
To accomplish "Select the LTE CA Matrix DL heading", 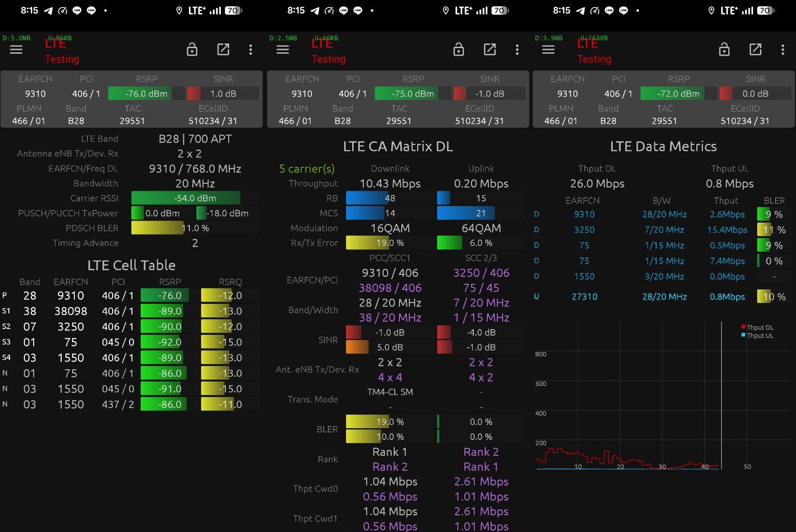I will [x=398, y=147].
